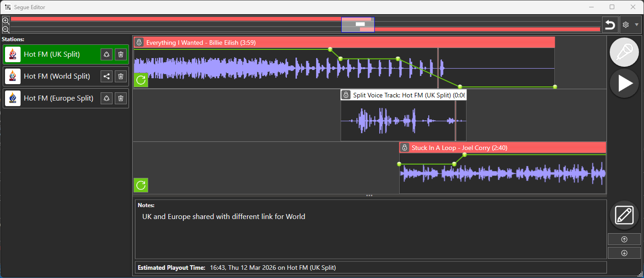644x278 pixels.
Task: Toggle the green loop icon under Everything I Wanted
Action: tap(140, 80)
